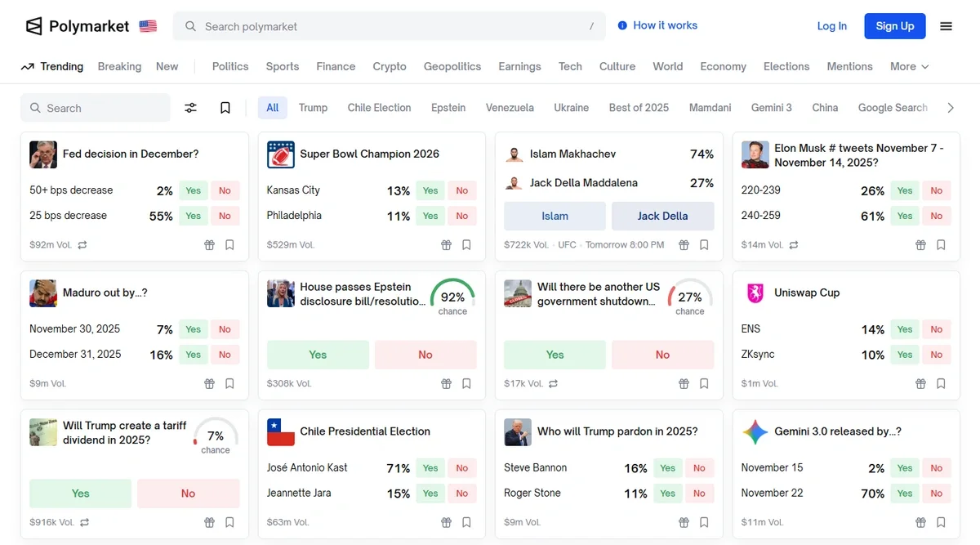Open the hamburger menu in top right

[x=946, y=25]
